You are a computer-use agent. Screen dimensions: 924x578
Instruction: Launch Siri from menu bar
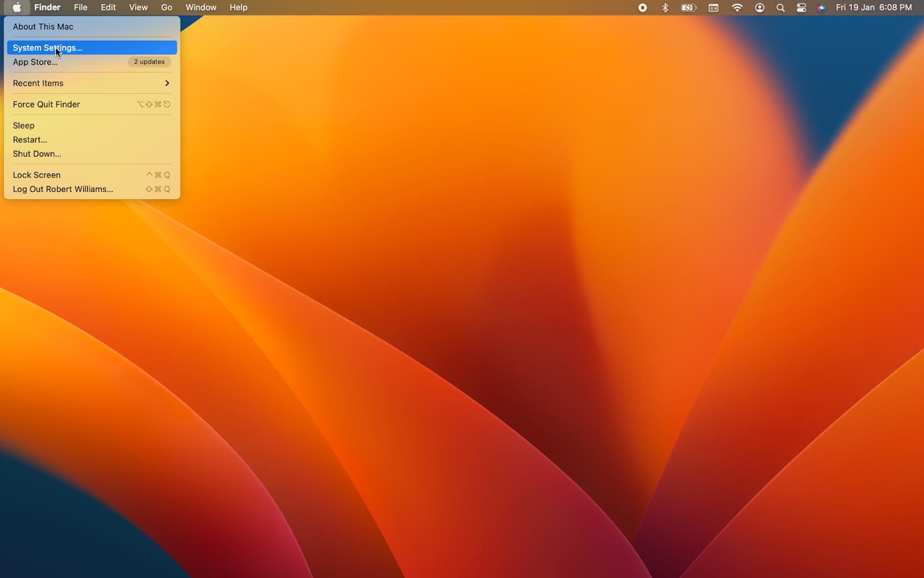click(821, 8)
